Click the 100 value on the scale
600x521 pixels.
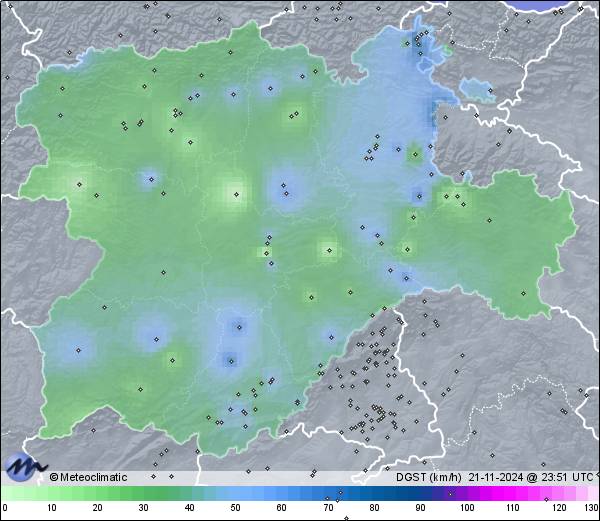[467, 508]
